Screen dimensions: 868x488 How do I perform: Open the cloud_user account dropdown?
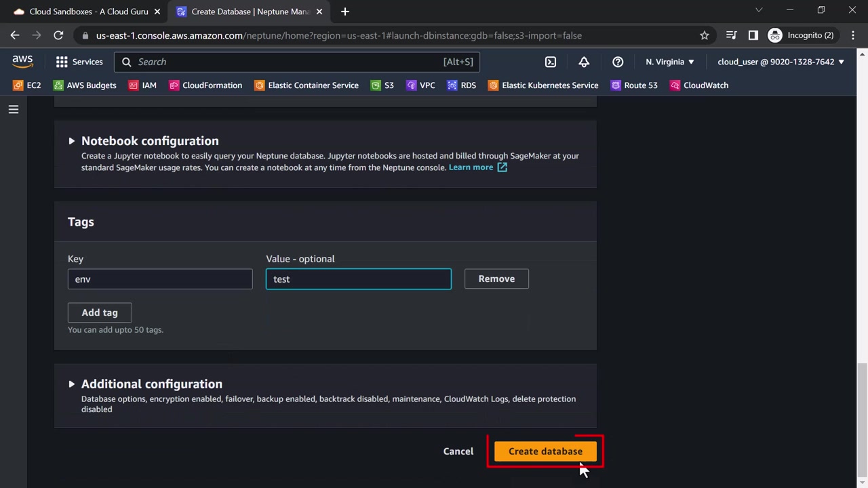pyautogui.click(x=781, y=62)
